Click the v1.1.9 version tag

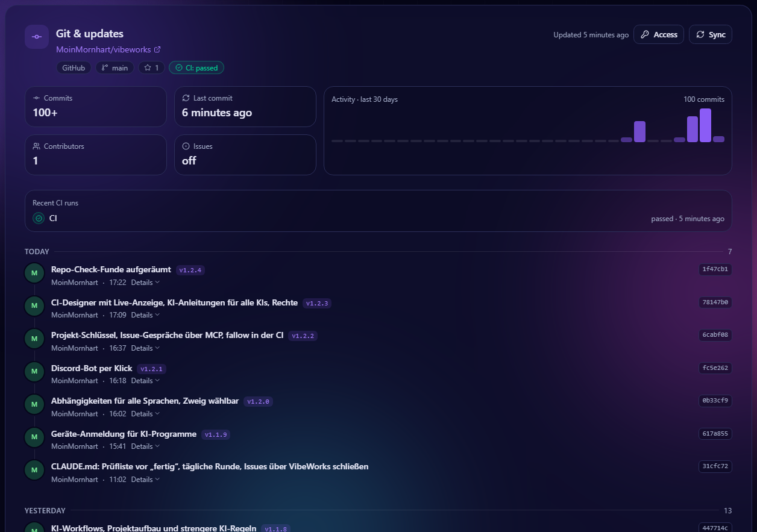216,434
